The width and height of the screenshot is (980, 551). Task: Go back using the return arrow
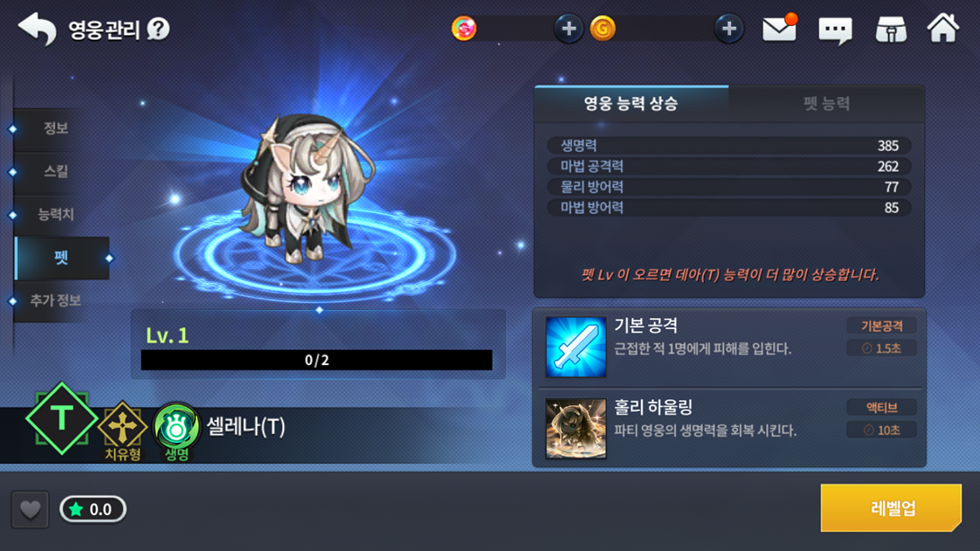[38, 29]
